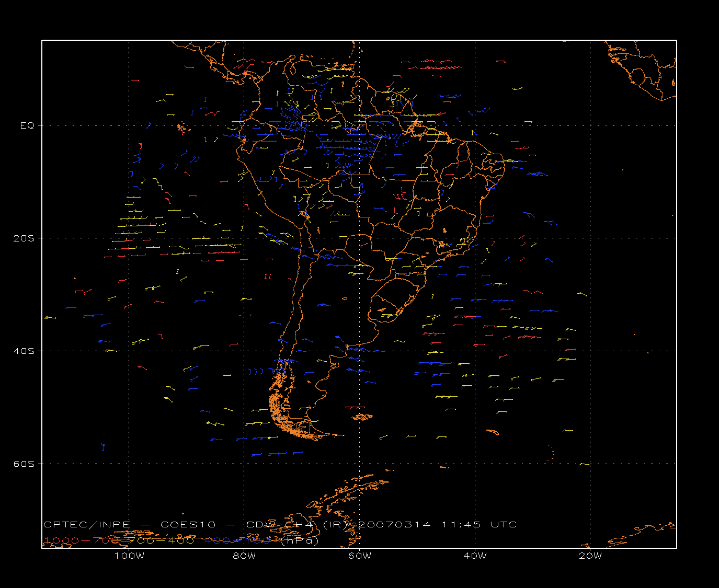Click the blue "400-100" legend entry
This screenshot has width=719, height=588.
[237, 540]
